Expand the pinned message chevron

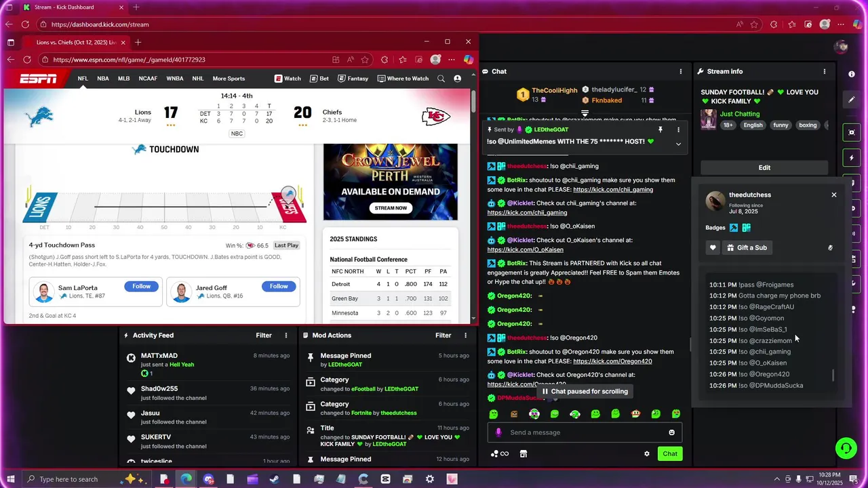point(678,144)
